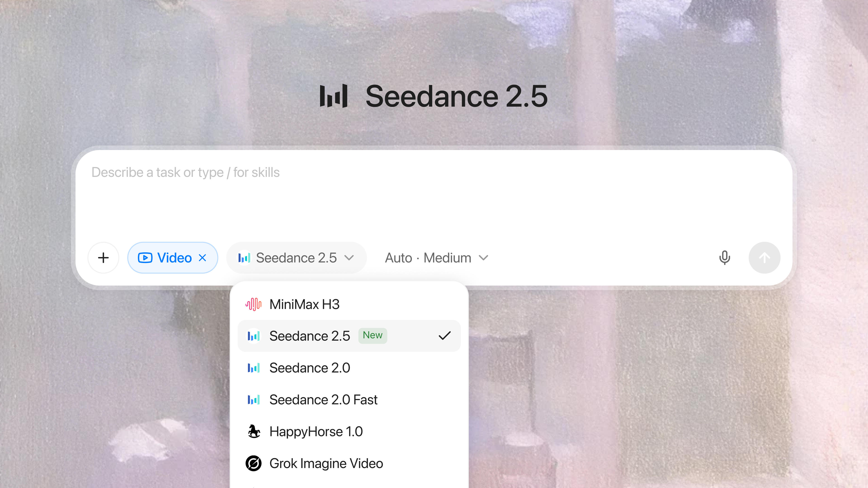Viewport: 868px width, 488px height.
Task: Select Grok Imagine Video option
Action: (349, 463)
